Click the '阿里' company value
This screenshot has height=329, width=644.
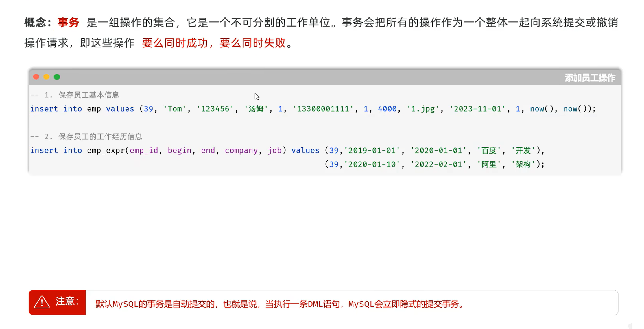pyautogui.click(x=489, y=164)
